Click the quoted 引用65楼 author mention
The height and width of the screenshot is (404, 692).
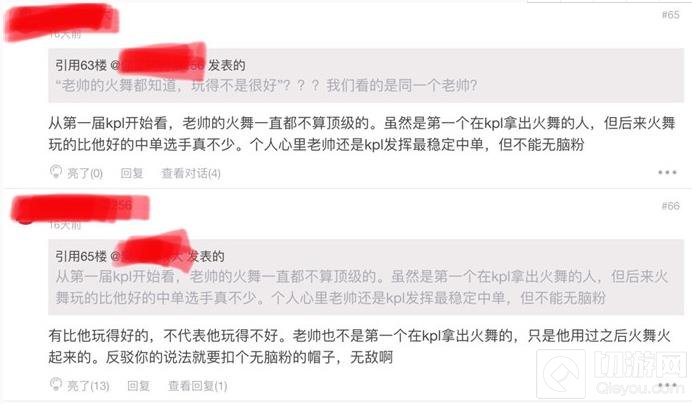pos(148,255)
